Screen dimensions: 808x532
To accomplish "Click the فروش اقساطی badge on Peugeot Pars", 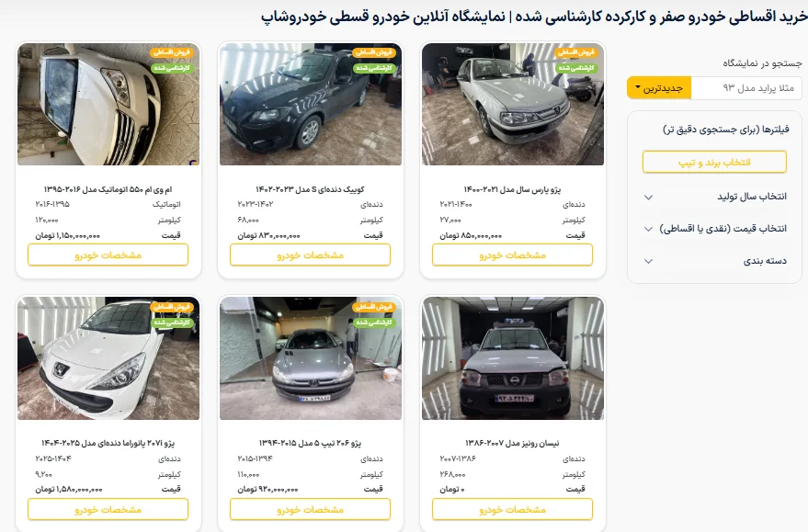I will point(576,52).
